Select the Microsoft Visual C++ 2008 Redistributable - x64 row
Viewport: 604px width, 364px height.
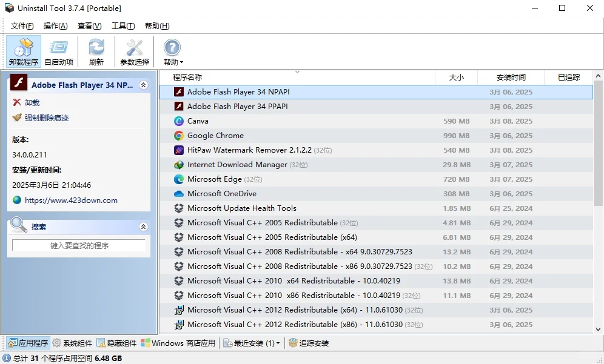coord(377,252)
